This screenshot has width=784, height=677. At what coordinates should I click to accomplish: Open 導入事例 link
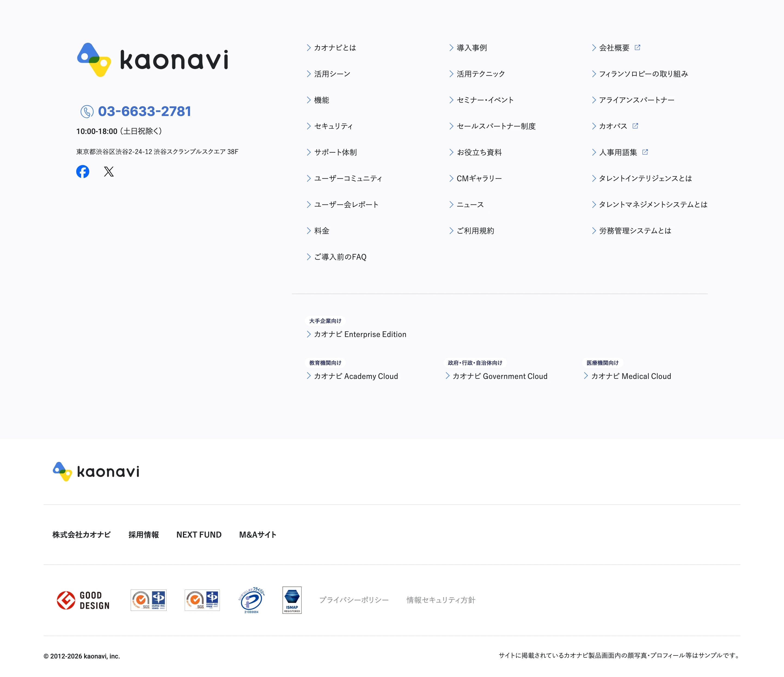tap(471, 48)
